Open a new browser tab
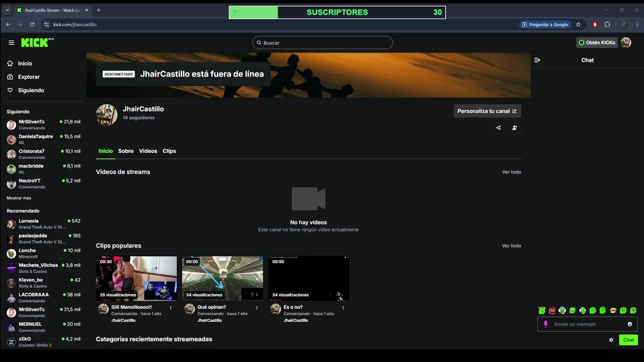This screenshot has height=362, width=644. coord(99,10)
